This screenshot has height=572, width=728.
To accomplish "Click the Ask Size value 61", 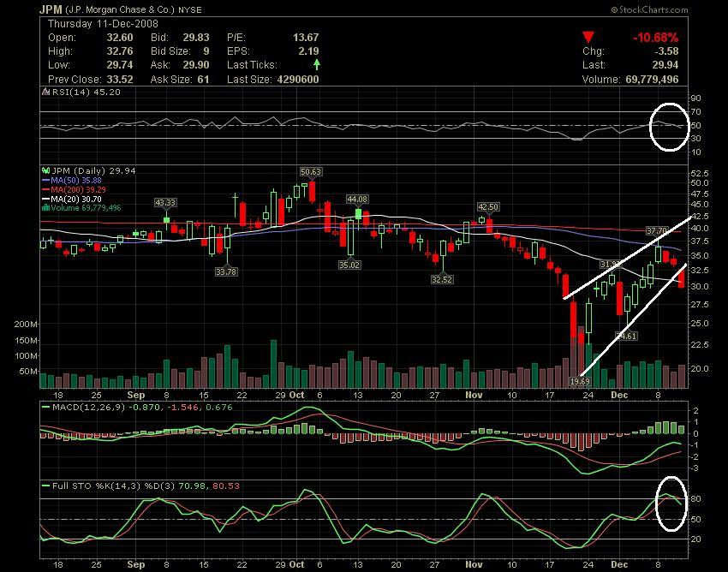I will (203, 80).
